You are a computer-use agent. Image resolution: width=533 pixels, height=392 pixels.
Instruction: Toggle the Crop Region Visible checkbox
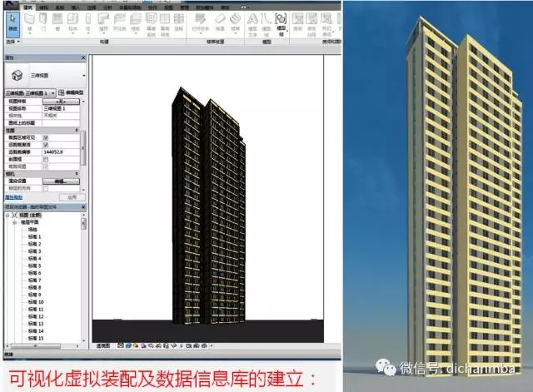45,136
